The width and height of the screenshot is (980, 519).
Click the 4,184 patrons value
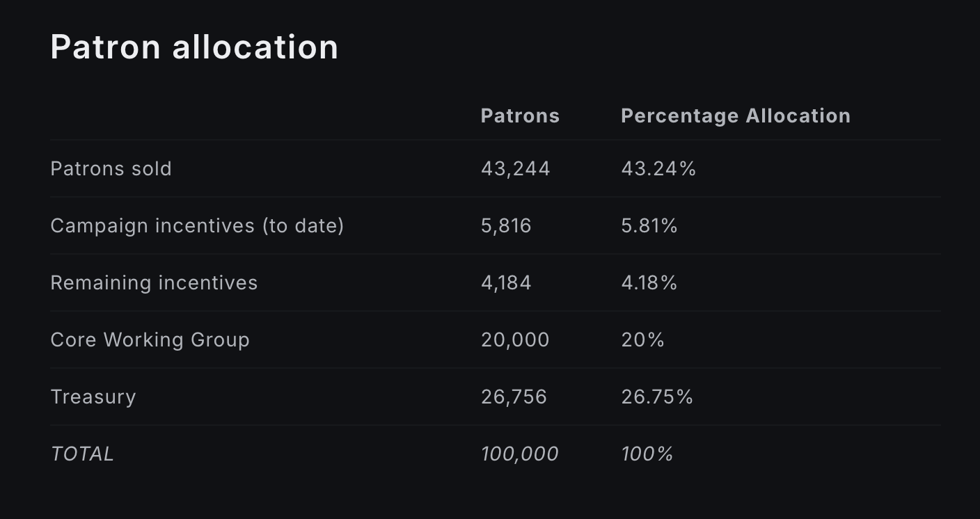pyautogui.click(x=506, y=282)
